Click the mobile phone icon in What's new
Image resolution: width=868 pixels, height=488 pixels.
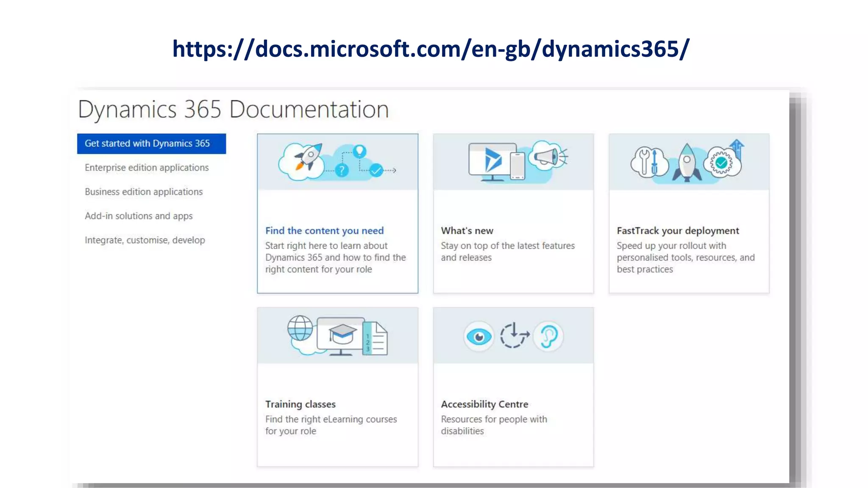pyautogui.click(x=517, y=166)
